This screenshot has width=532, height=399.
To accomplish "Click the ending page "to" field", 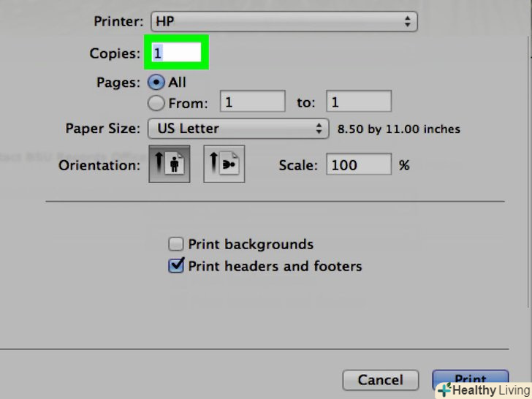I will click(x=358, y=102).
